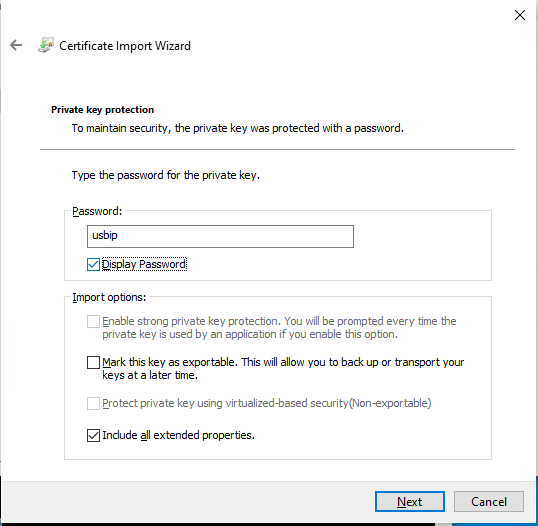The image size is (538, 526).
Task: Click the Enable strong private key protection checkbox
Action: click(x=93, y=322)
